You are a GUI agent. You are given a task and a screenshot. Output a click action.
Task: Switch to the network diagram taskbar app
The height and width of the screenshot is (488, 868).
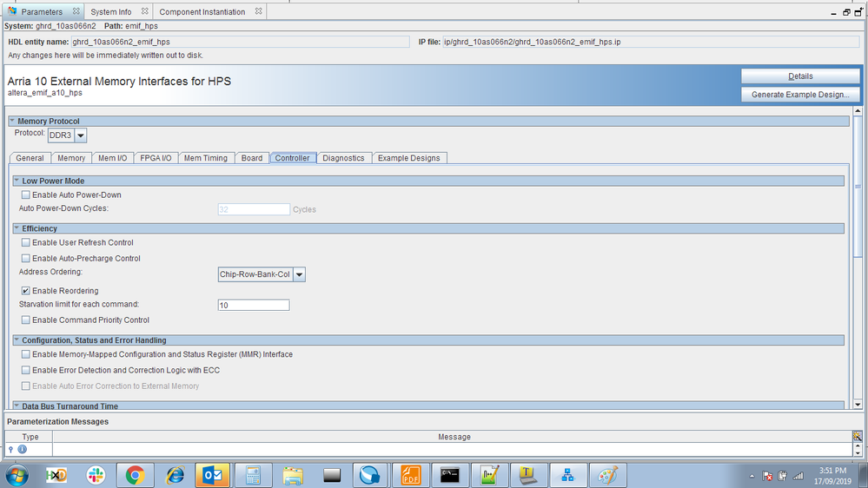(568, 475)
